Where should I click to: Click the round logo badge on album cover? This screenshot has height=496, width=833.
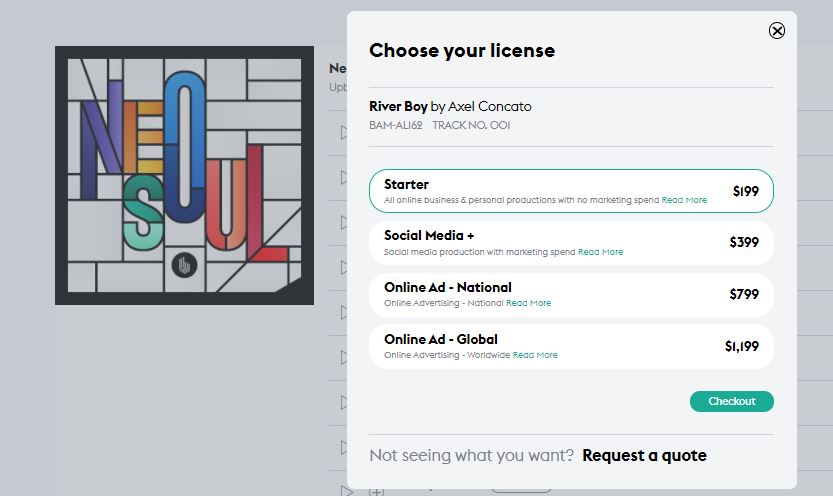click(x=184, y=266)
